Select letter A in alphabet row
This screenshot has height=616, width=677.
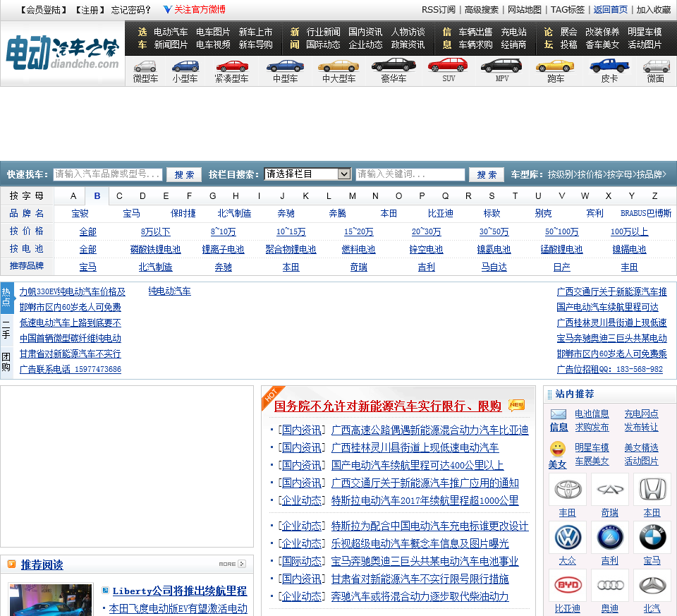coord(73,195)
